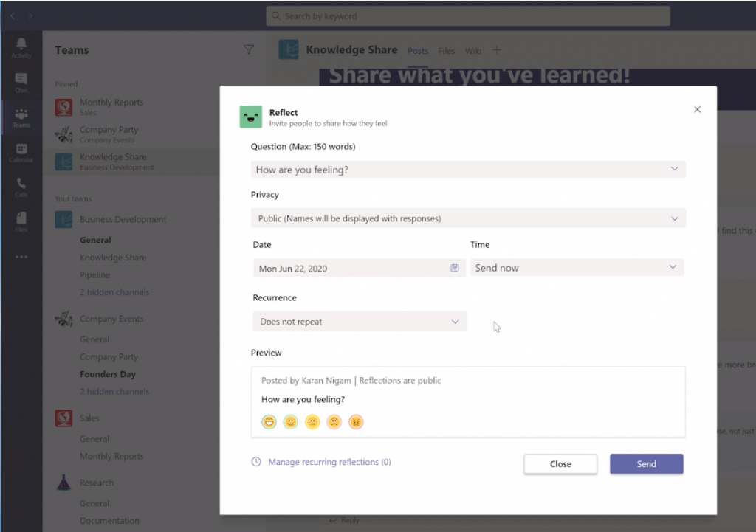This screenshot has width=756, height=532.
Task: Expand the question dropdown 'How are you feeling?'
Action: (468, 169)
